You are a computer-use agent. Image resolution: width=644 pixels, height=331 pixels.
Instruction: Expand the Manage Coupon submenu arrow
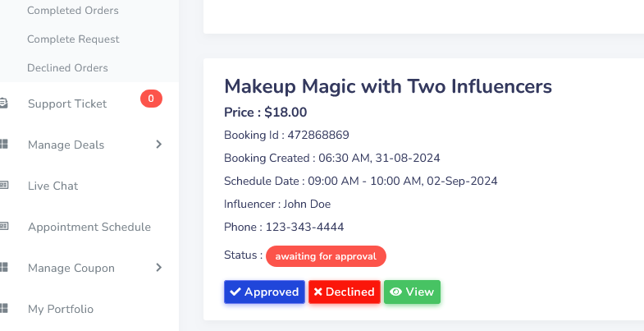point(159,268)
